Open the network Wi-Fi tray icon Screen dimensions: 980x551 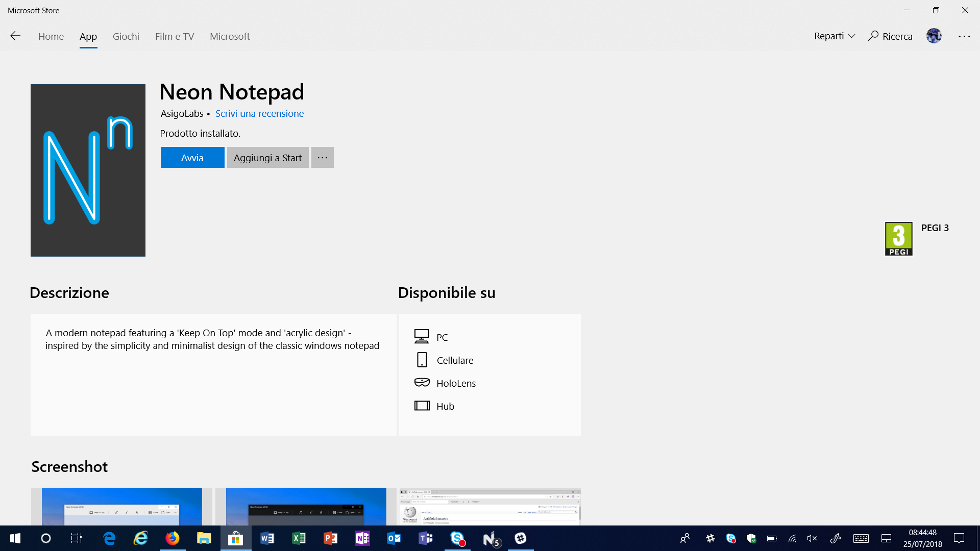pyautogui.click(x=792, y=538)
